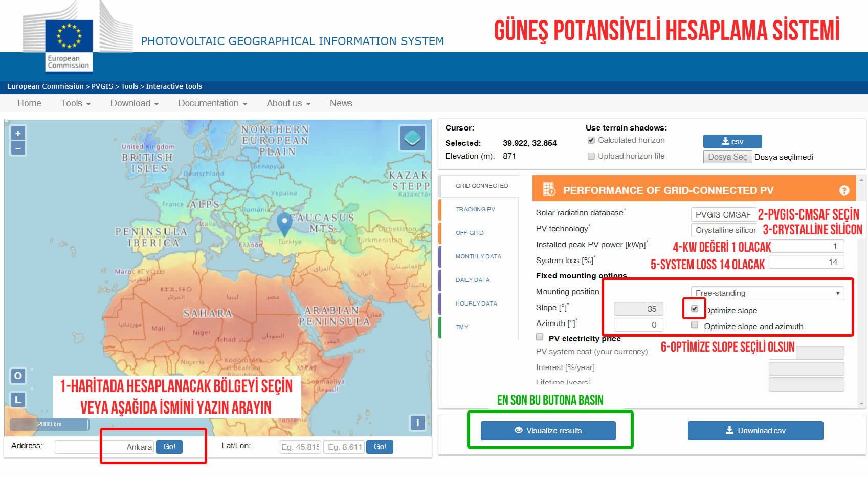Toggle the 'O' overlay map button
Screen dimensions: 868x477
click(18, 376)
